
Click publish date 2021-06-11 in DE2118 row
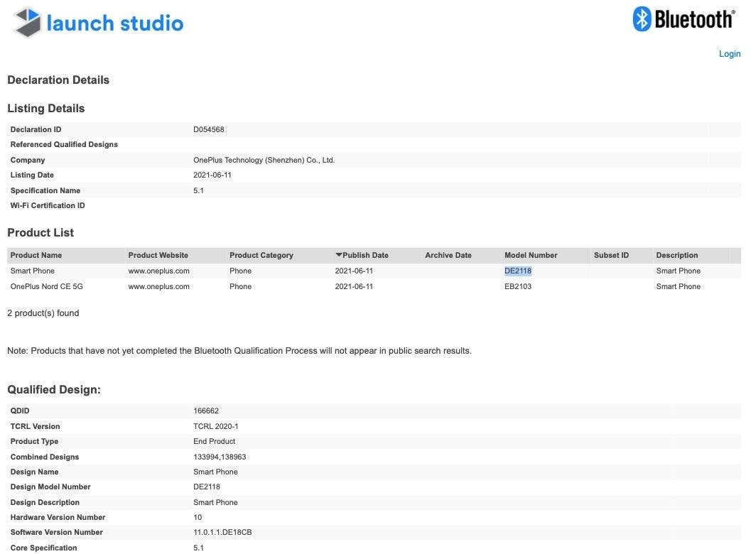pos(354,271)
